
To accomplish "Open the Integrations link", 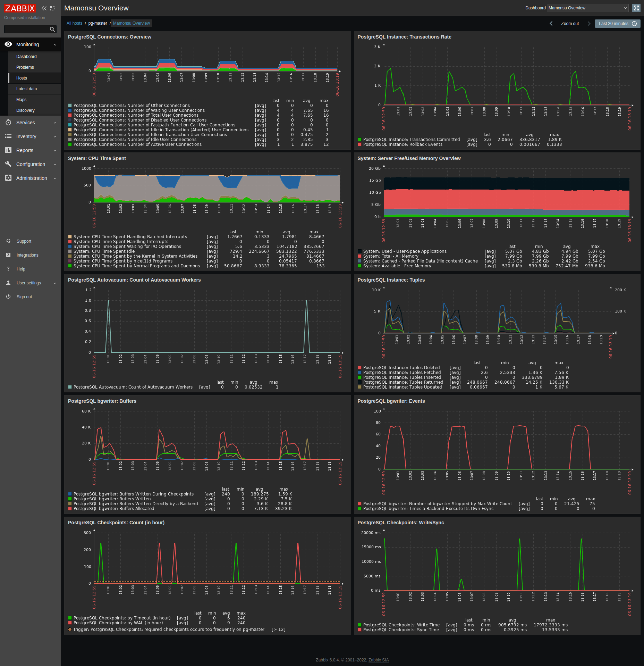I will click(x=27, y=255).
